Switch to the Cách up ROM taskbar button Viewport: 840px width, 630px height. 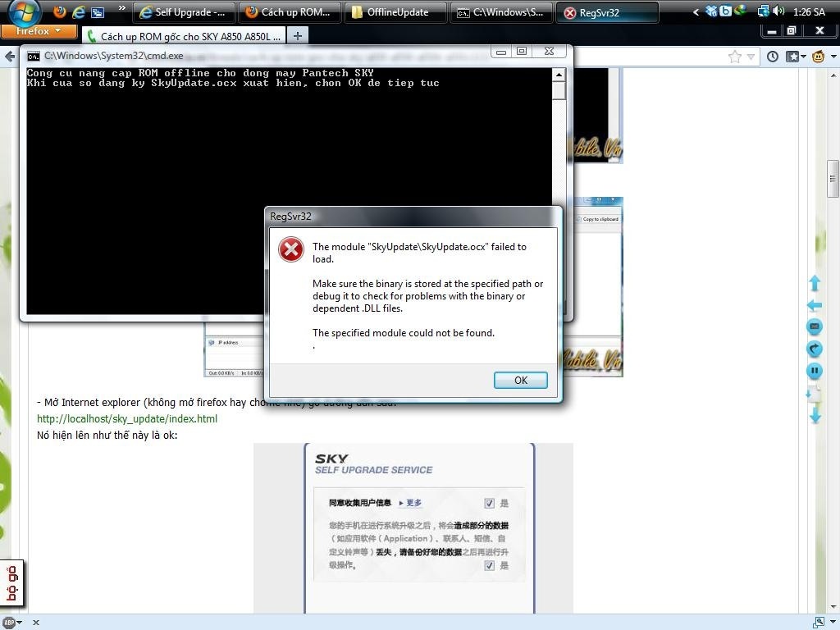(x=290, y=12)
